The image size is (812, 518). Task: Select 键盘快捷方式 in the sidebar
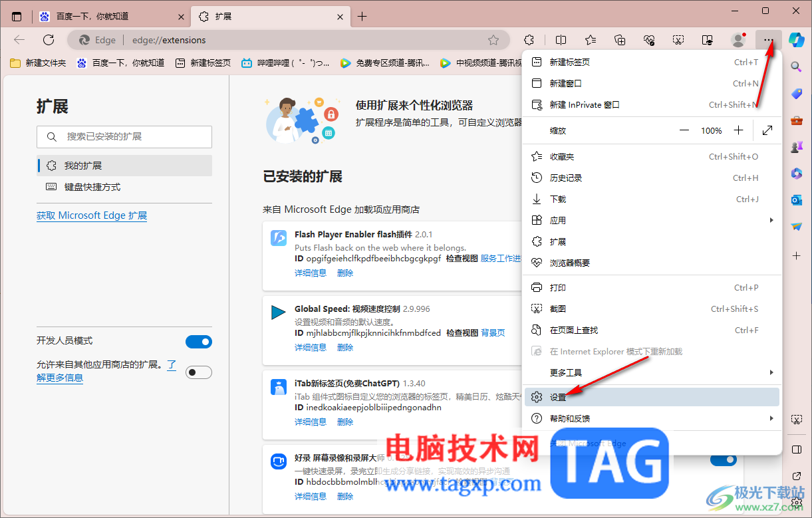pyautogui.click(x=124, y=187)
